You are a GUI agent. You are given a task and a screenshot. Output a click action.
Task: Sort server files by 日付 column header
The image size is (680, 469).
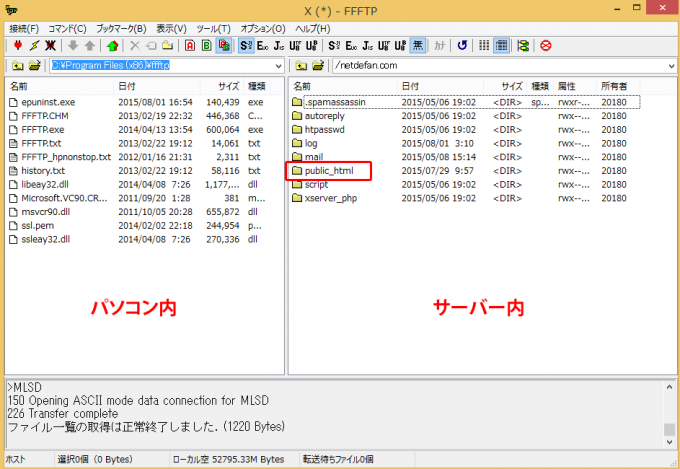440,86
